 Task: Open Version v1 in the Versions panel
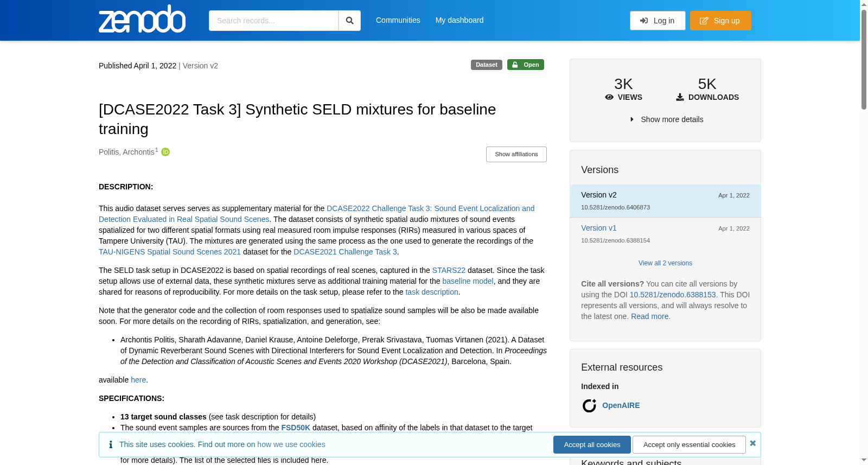click(x=599, y=228)
